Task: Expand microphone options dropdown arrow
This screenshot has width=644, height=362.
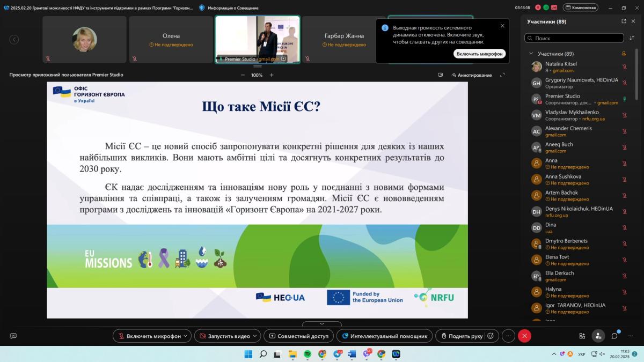Action: tap(186, 336)
